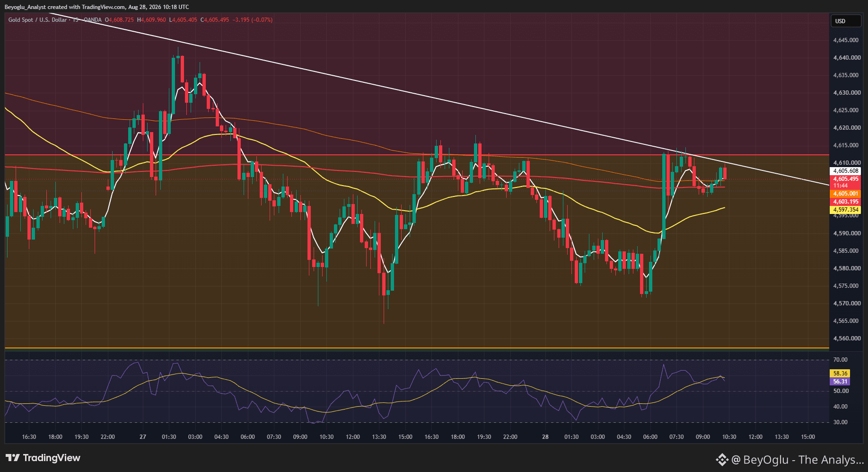The height and width of the screenshot is (472, 868).
Task: Click the 4,560.000 price axis label
Action: coord(846,338)
